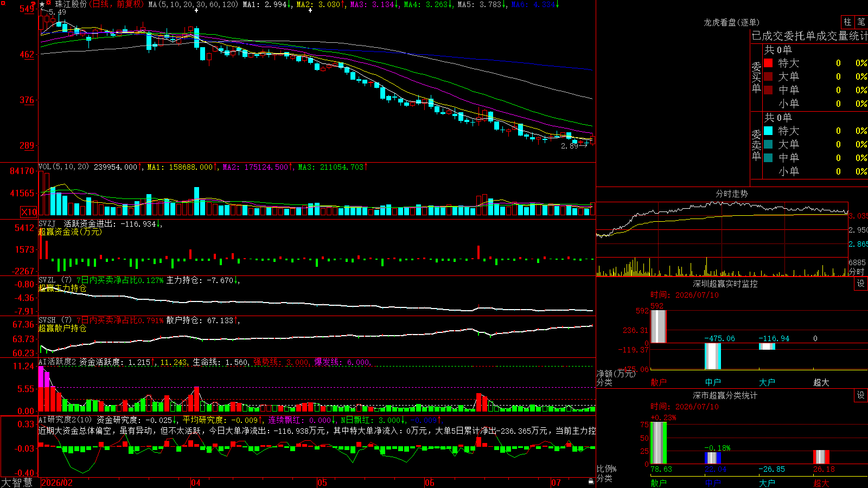Click the 散户 bar showing 592 in real-time monitor
This screenshot has width=868, height=488.
coord(659,326)
